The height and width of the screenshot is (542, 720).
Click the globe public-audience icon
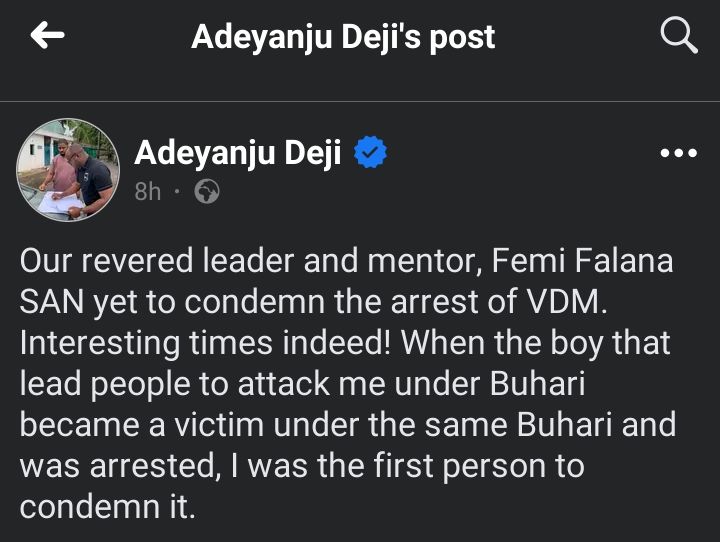click(207, 191)
